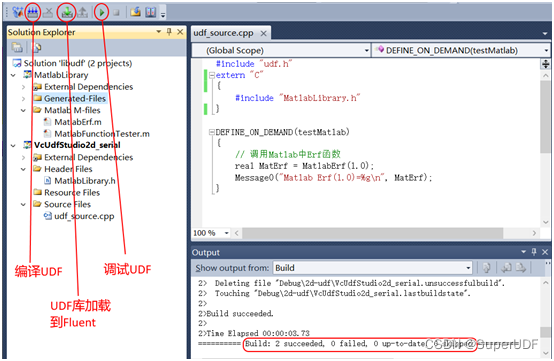Image resolution: width=554 pixels, height=361 pixels.
Task: Click the #include "MatlabLibrary.h" code line
Action: (297, 98)
